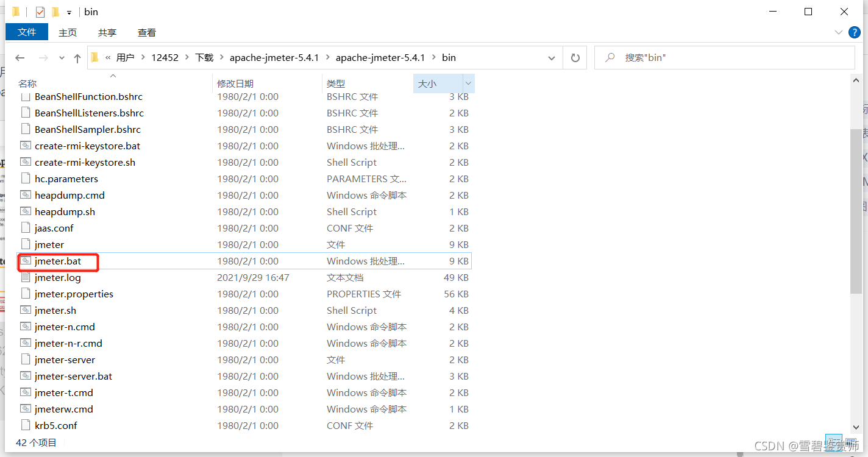Click the create-rmi-keystore.bat file icon
The height and width of the screenshot is (457, 868).
click(25, 146)
